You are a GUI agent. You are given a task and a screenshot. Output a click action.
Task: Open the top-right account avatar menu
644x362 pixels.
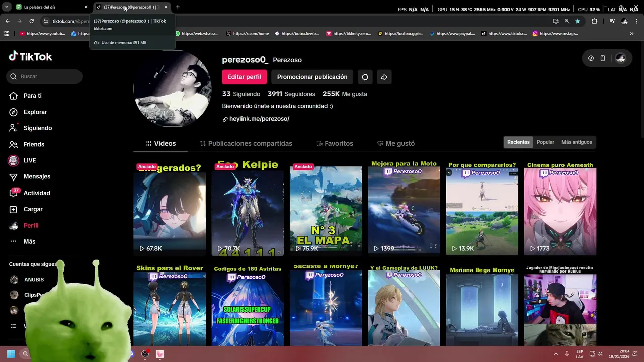click(620, 58)
